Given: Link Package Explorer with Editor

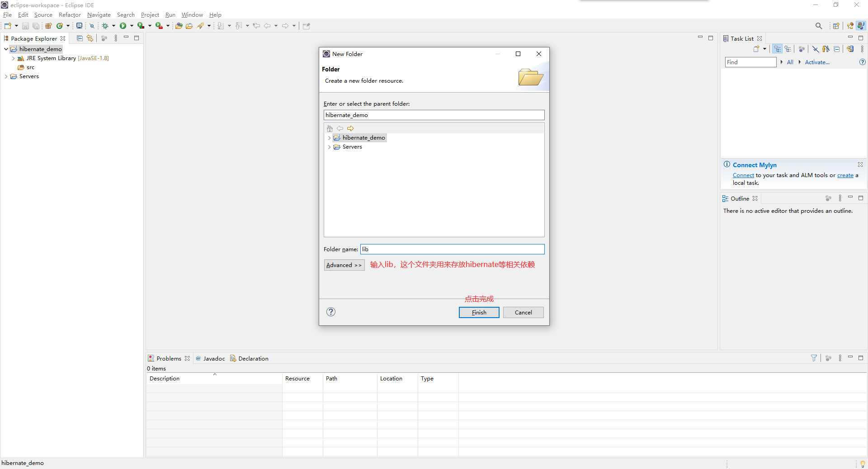Looking at the screenshot, I should pos(90,38).
